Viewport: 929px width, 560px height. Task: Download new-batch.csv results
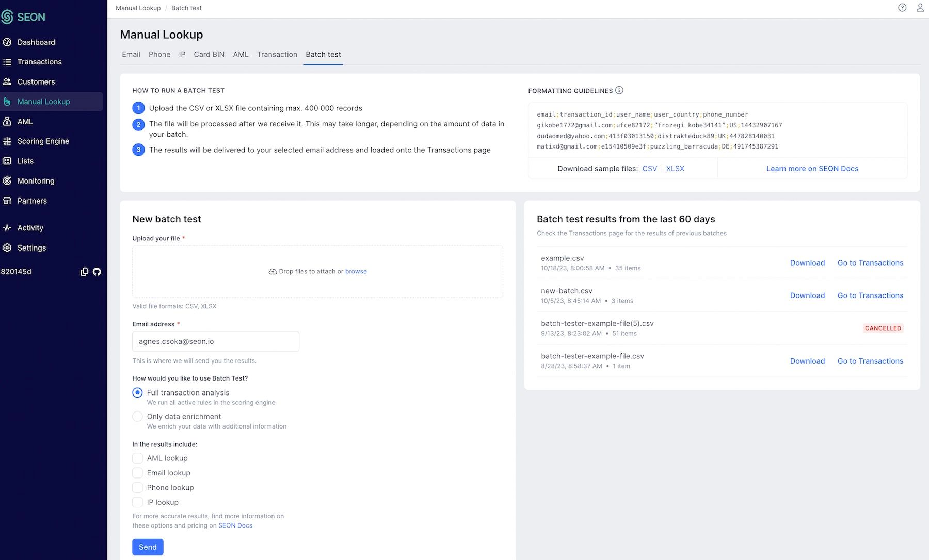(x=807, y=295)
